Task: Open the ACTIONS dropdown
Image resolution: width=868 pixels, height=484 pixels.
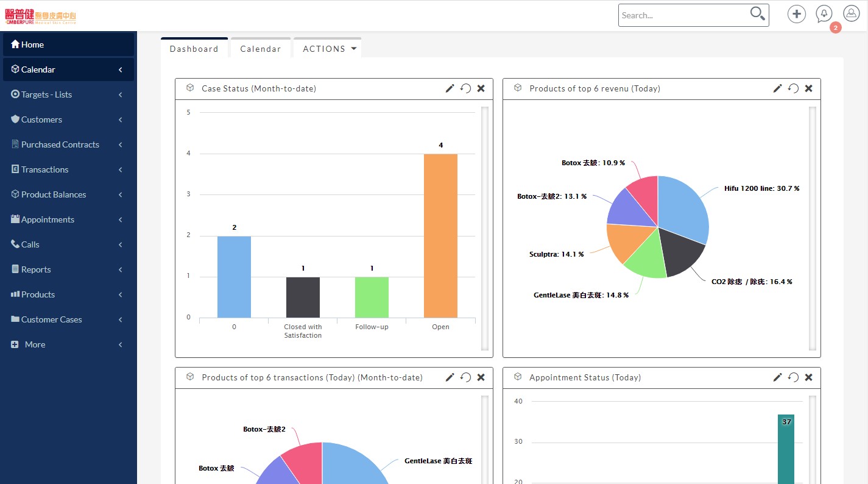Action: click(x=328, y=48)
